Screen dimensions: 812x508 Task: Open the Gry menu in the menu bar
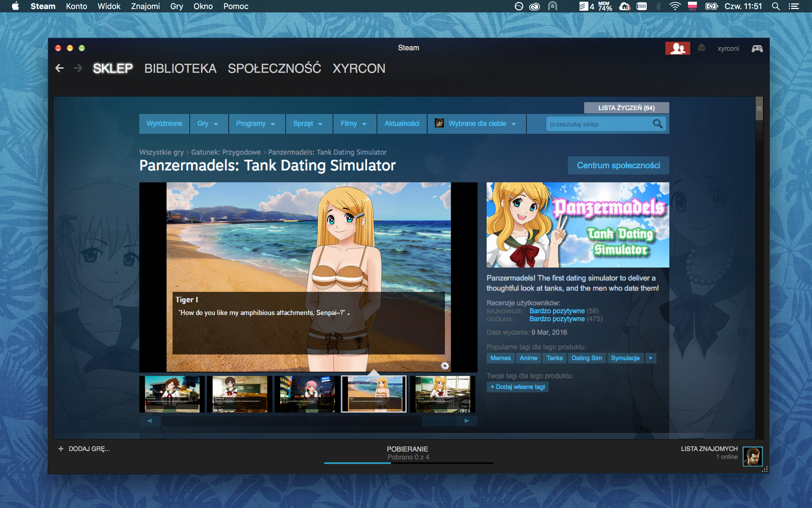point(177,6)
